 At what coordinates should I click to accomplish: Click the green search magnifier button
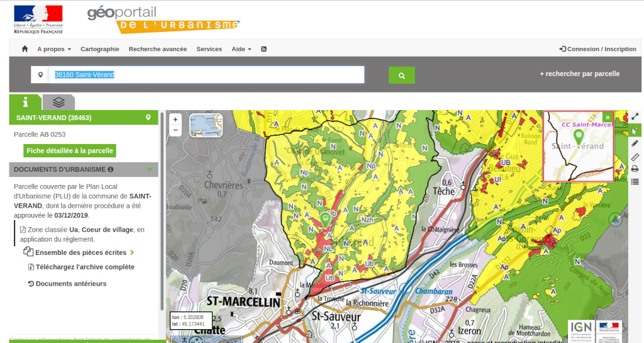402,75
